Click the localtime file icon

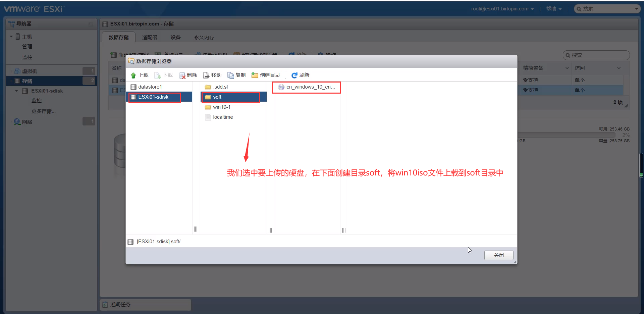pyautogui.click(x=208, y=117)
